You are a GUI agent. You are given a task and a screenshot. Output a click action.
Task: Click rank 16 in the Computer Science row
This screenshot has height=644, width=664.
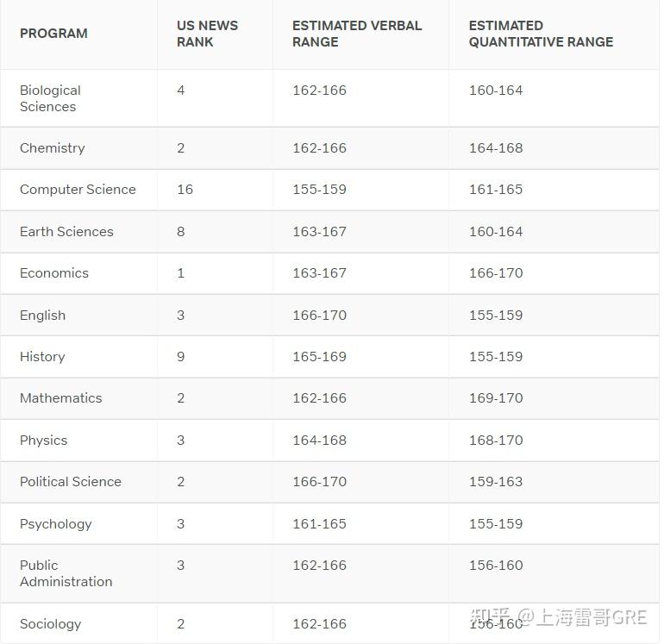(x=185, y=190)
